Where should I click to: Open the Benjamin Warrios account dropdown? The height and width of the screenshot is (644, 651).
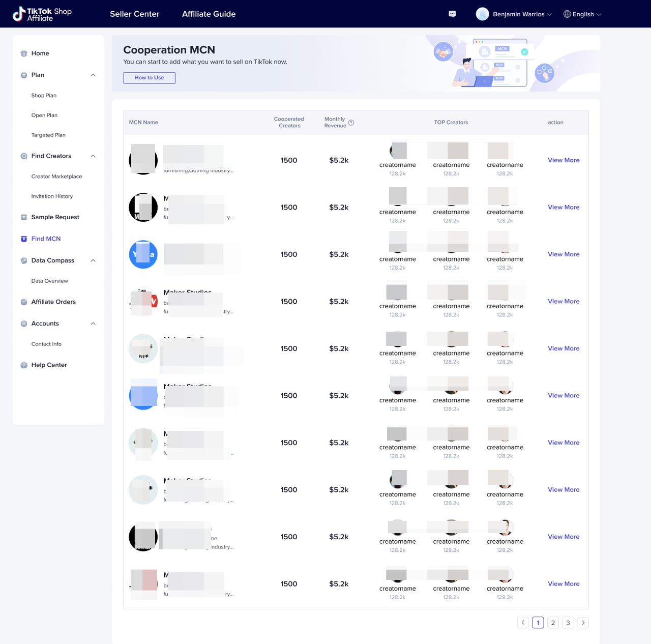coord(514,14)
